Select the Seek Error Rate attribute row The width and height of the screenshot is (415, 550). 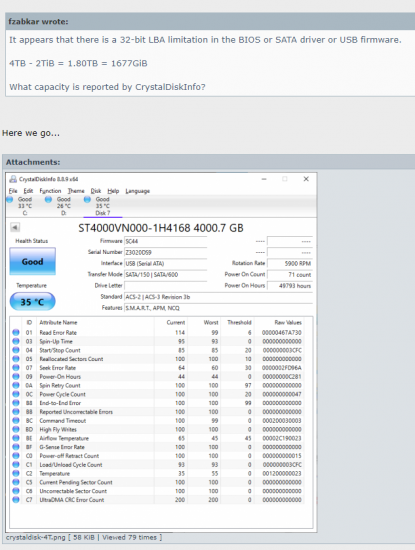[157, 368]
